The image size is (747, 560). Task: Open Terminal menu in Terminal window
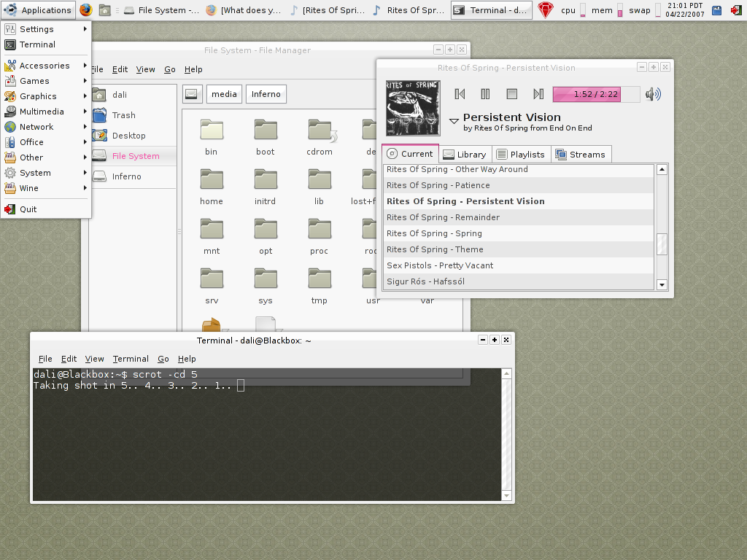(131, 359)
